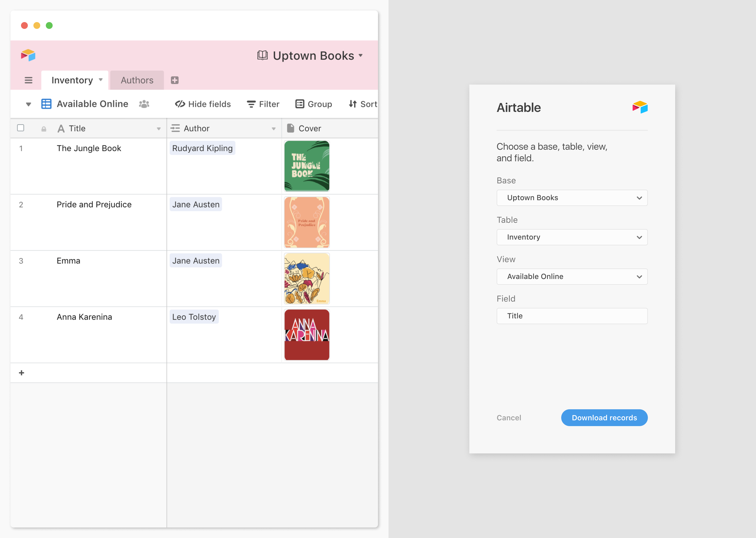The width and height of the screenshot is (756, 538).
Task: Open the Author column dropdown arrow
Action: point(274,129)
